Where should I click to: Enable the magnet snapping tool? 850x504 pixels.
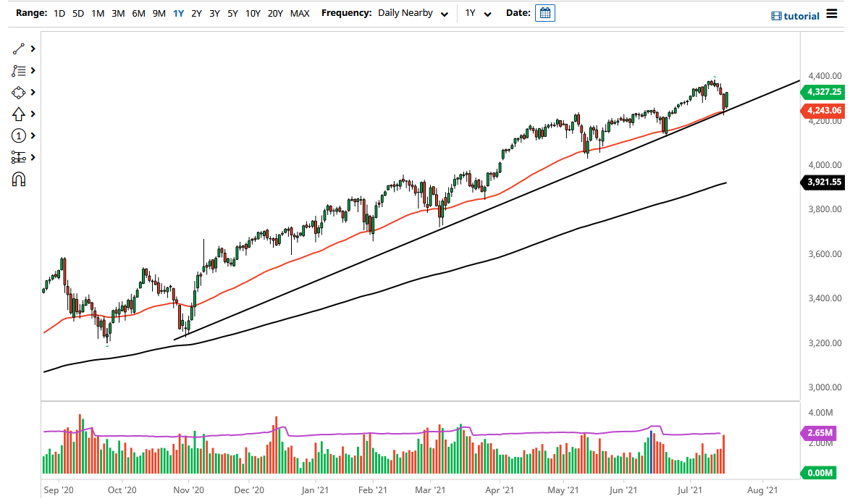tap(20, 179)
